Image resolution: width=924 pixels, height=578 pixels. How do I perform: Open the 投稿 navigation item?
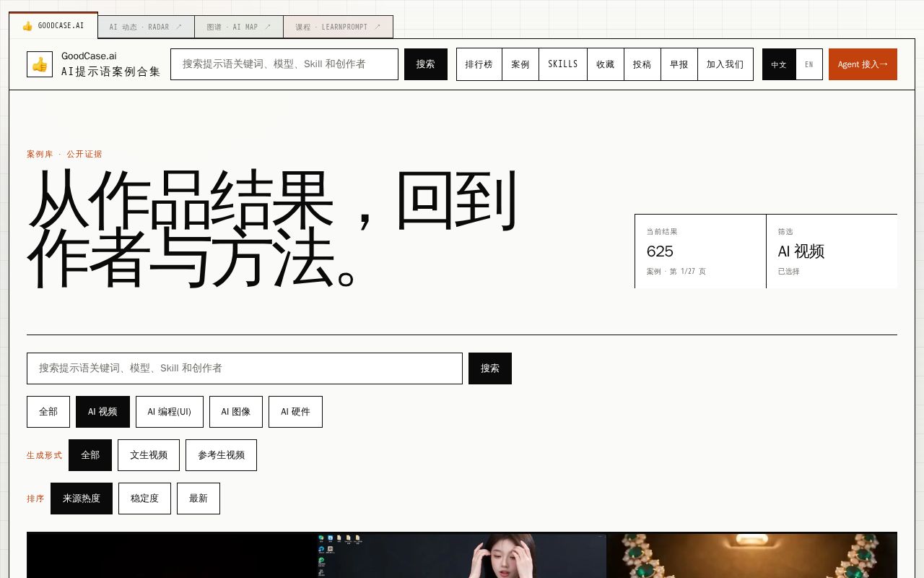[642, 64]
